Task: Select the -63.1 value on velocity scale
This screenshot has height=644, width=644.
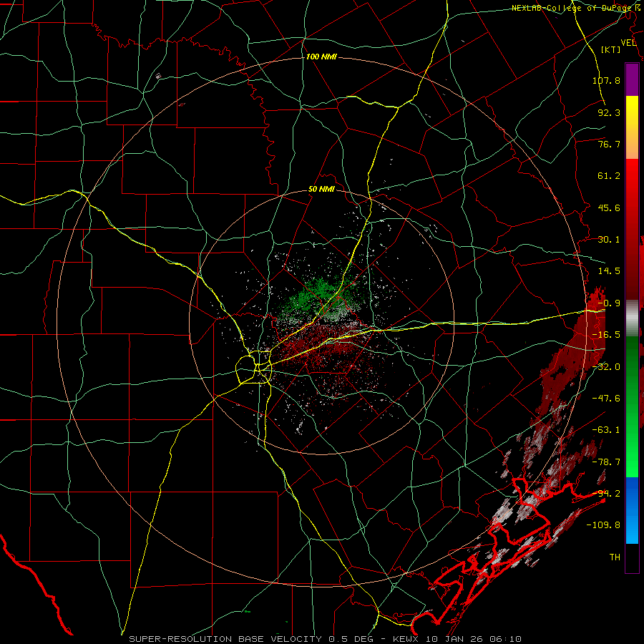Action: [x=606, y=430]
